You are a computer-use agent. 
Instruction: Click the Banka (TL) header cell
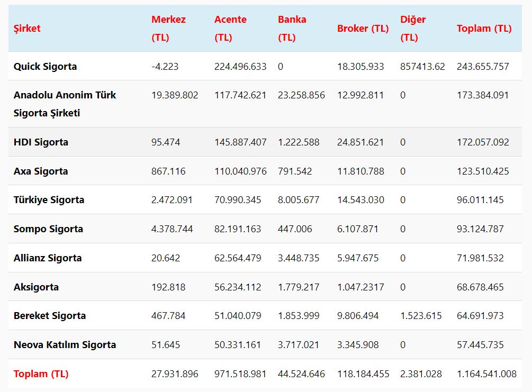(x=292, y=29)
